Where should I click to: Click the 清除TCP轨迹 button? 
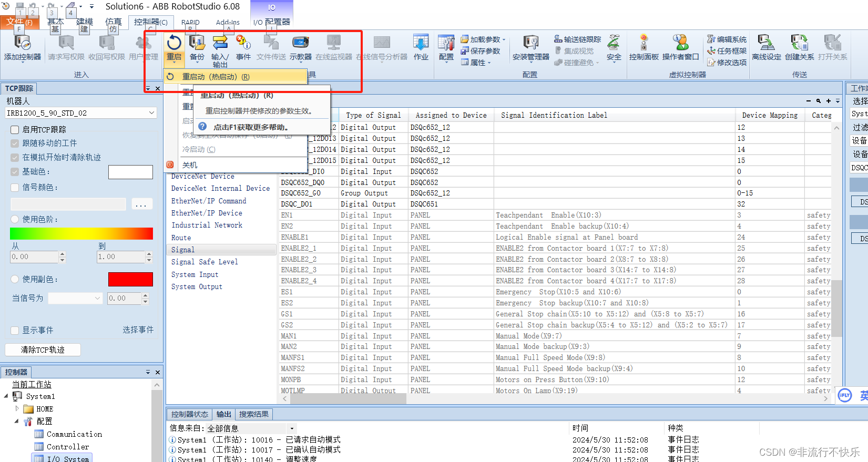[x=43, y=350]
